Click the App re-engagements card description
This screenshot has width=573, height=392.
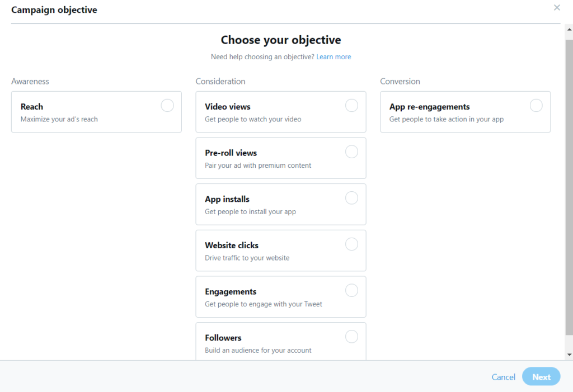point(446,119)
